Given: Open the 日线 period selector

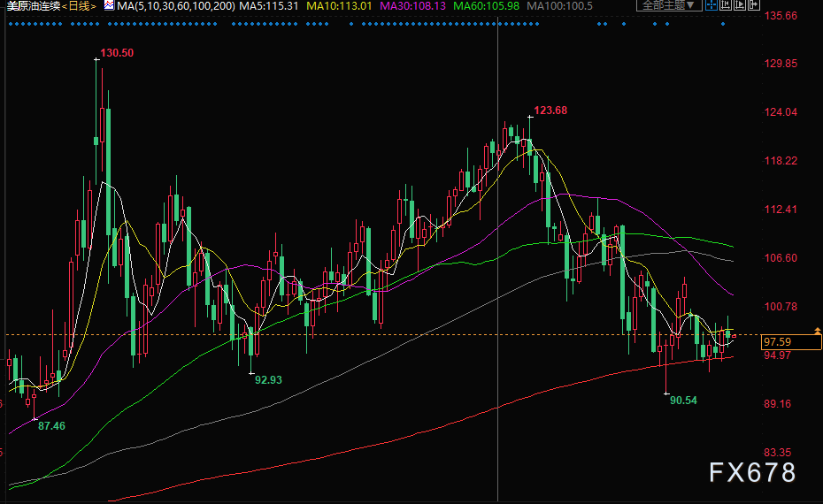Looking at the screenshot, I should point(80,6).
